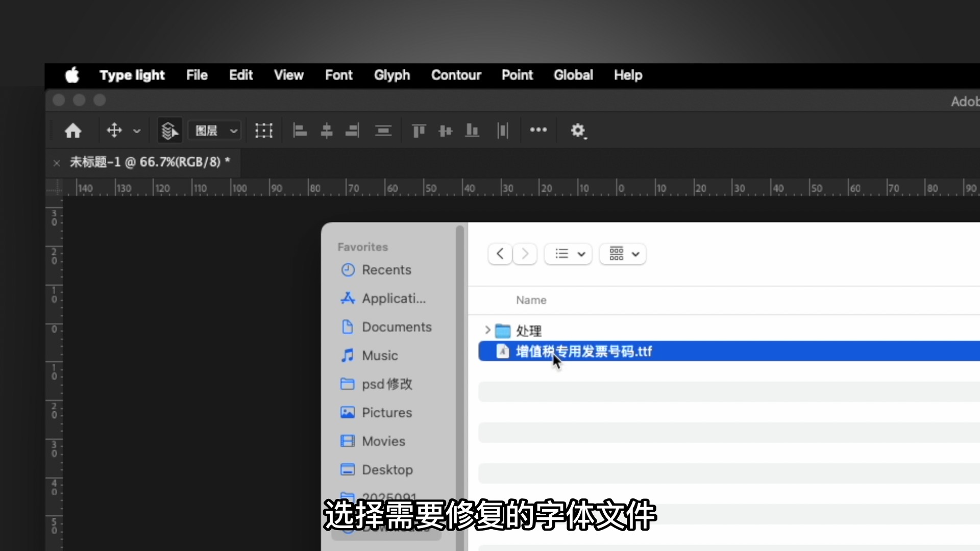Toggle the auto-select layer icon
Screen dimensions: 980x551
pyautogui.click(x=170, y=131)
